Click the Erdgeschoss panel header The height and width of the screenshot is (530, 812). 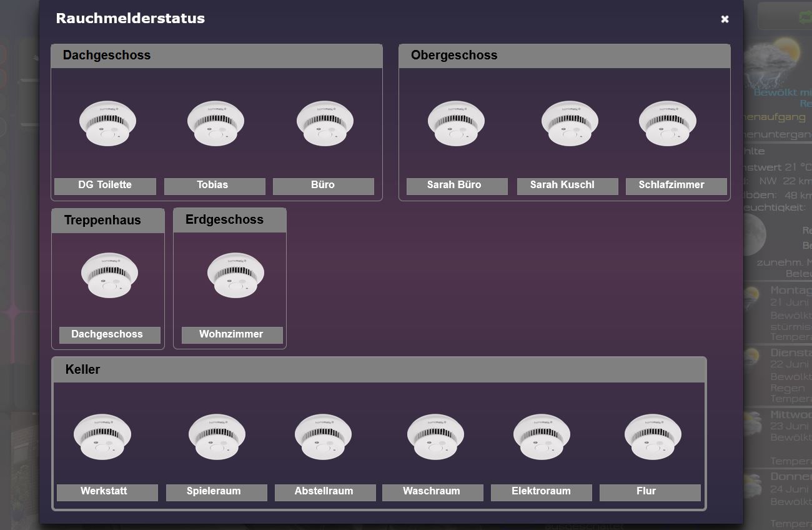(x=230, y=220)
